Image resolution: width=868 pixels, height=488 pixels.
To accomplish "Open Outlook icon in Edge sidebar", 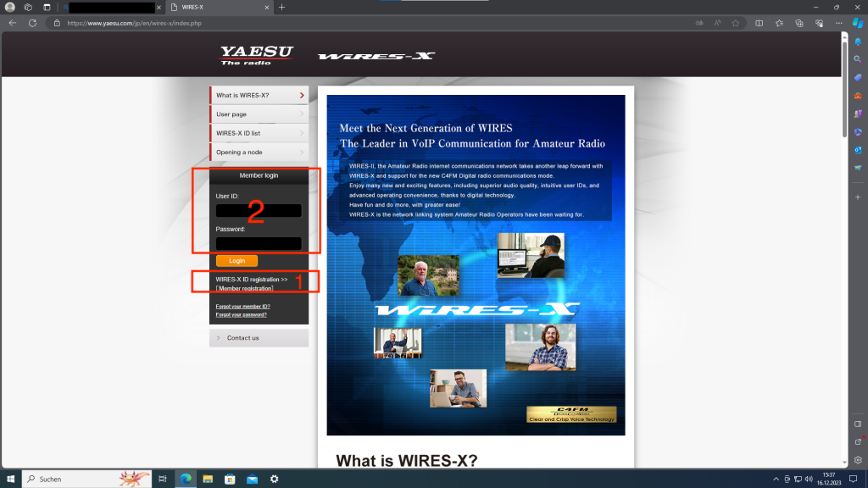I will 858,150.
